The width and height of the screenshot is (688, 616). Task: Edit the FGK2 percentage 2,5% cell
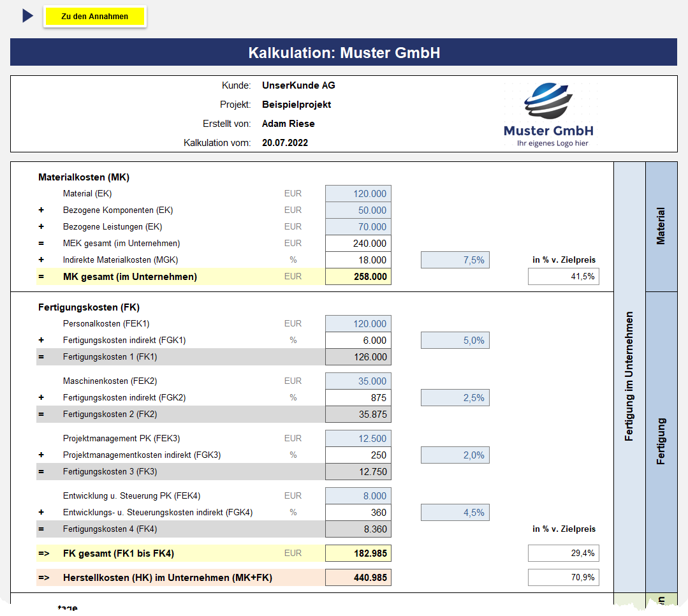[455, 398]
